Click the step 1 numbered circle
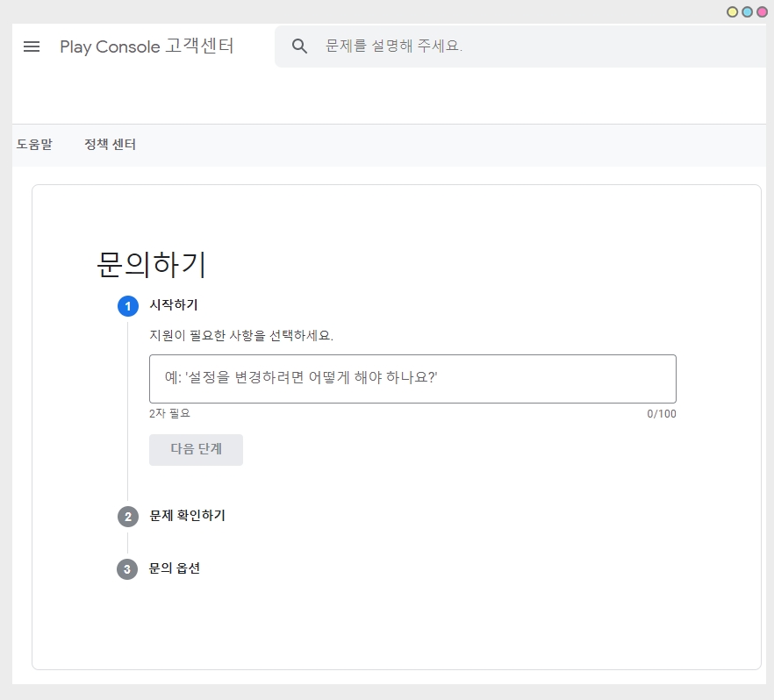Viewport: 774px width, 700px height. click(127, 306)
